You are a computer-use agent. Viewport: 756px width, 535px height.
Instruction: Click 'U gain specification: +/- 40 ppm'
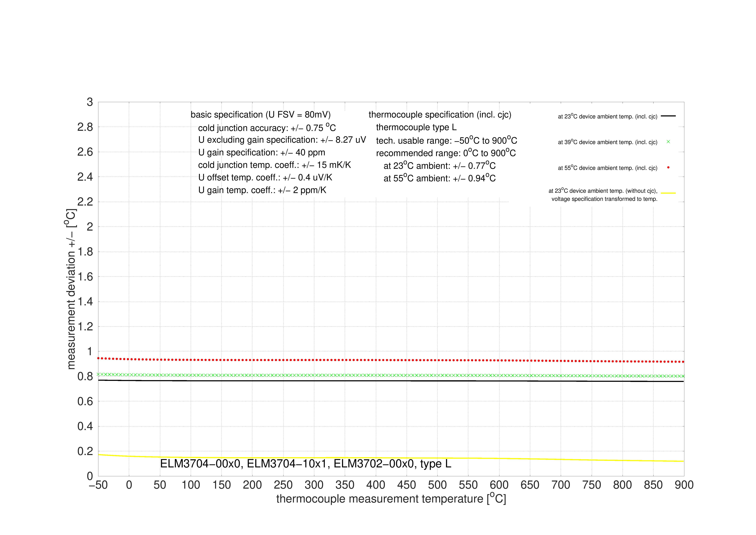[x=262, y=153]
